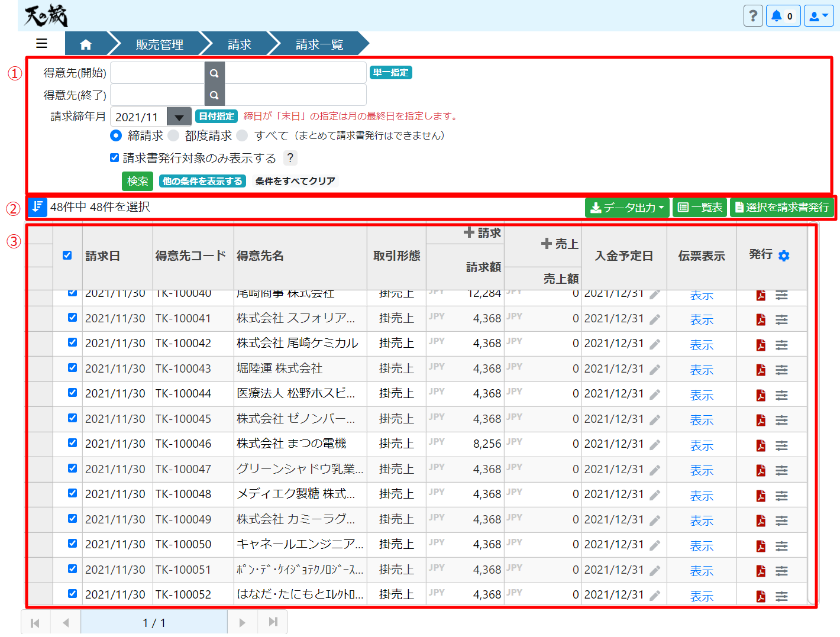
Task: Uncheck row TK-100052 checkbox
Action: (x=72, y=594)
